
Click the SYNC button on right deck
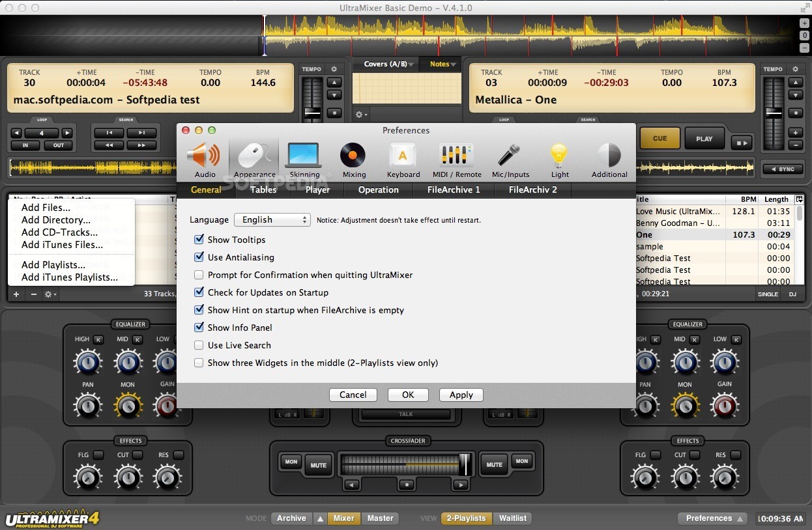783,169
